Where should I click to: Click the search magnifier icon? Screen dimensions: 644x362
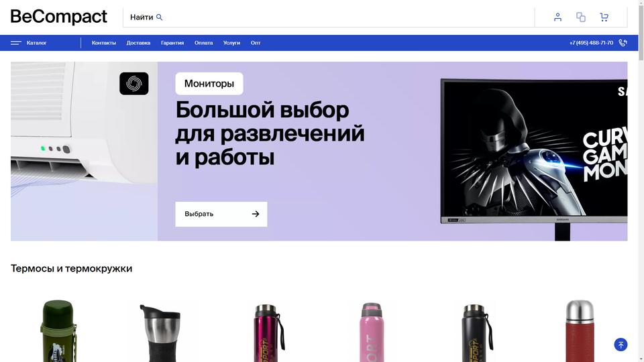click(x=160, y=17)
